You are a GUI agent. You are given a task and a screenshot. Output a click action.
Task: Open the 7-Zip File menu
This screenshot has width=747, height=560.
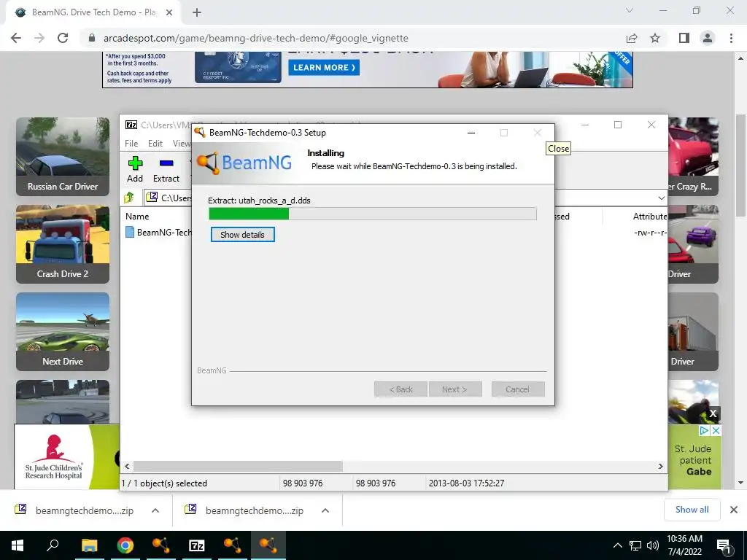[131, 144]
